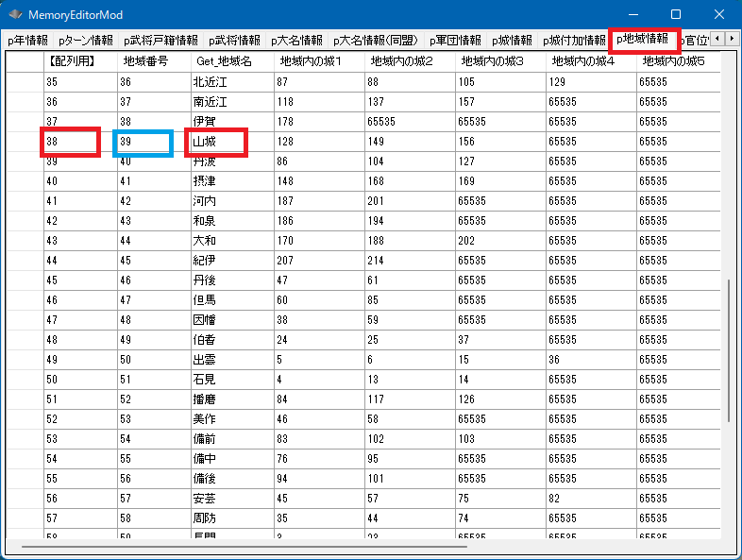This screenshot has width=742, height=560.
Task: Go to the p武将情報 tab
Action: [x=234, y=41]
